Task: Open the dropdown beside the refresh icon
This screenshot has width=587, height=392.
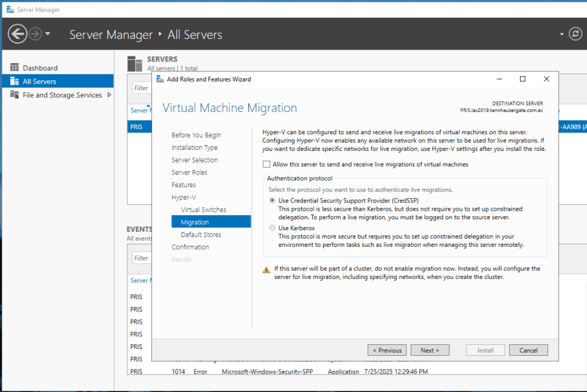Action: pyautogui.click(x=562, y=34)
